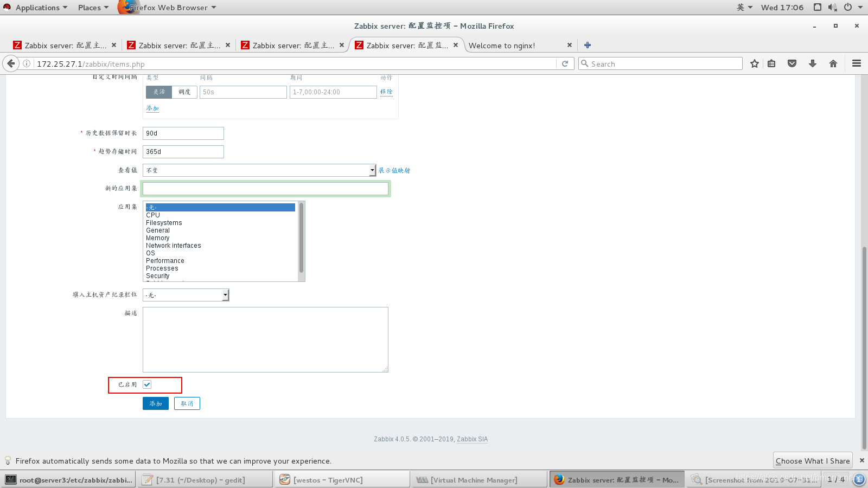Click the 添加 link under custom intervals
The width and height of the screenshot is (868, 488).
click(152, 108)
